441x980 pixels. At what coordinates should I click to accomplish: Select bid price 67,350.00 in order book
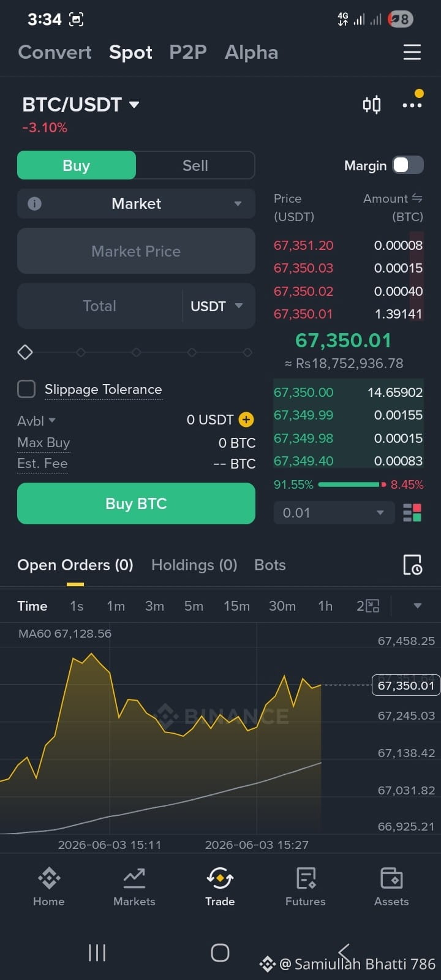click(x=304, y=392)
